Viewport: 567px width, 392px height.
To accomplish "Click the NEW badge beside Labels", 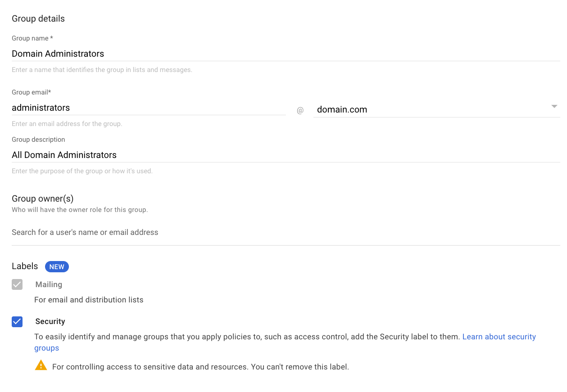I will 57,266.
